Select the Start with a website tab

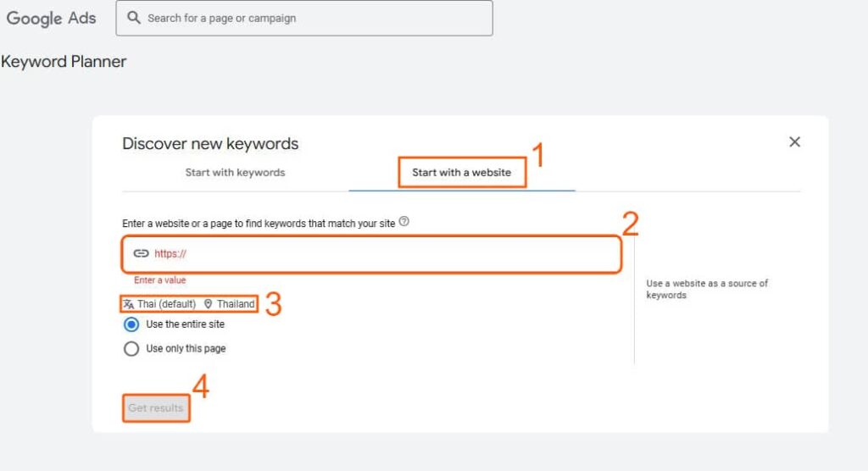tap(461, 173)
